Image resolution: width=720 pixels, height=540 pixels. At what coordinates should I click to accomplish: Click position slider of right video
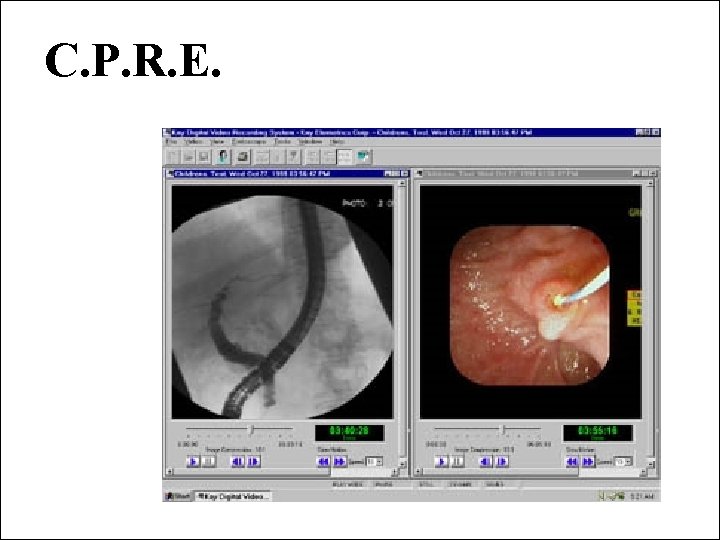click(x=503, y=430)
